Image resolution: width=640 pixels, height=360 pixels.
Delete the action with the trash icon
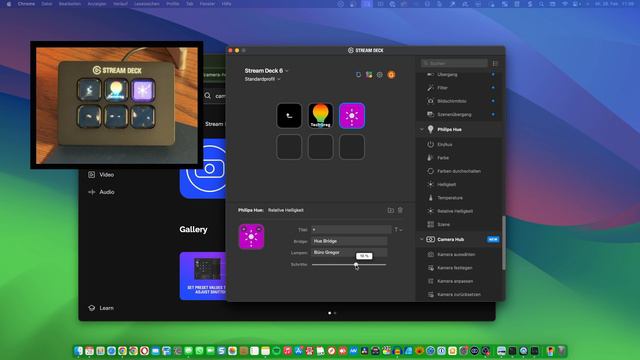[x=400, y=210]
